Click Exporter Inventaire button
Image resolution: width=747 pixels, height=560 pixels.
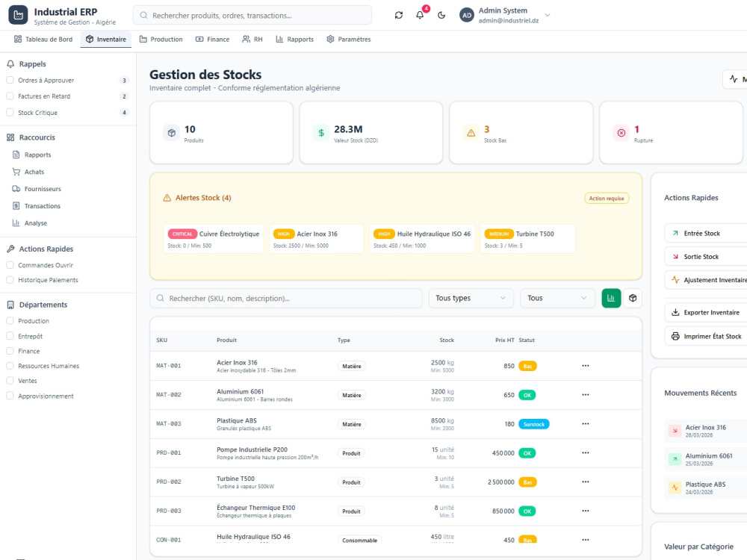coord(706,312)
